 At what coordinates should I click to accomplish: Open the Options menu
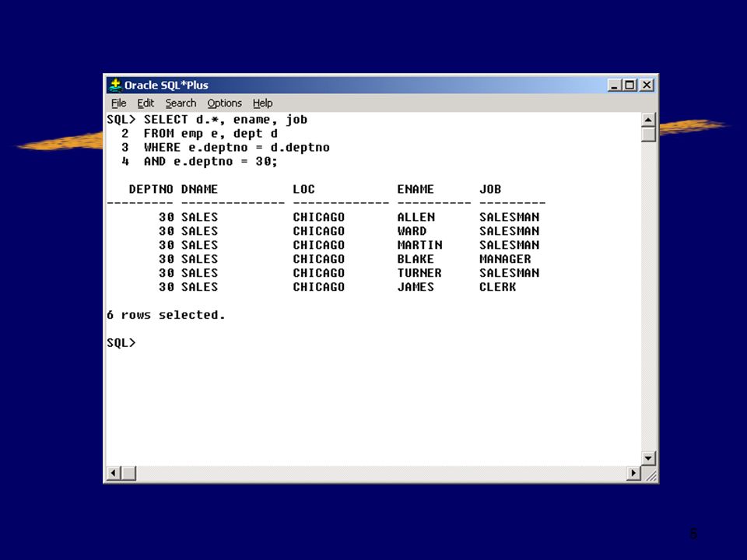point(224,103)
